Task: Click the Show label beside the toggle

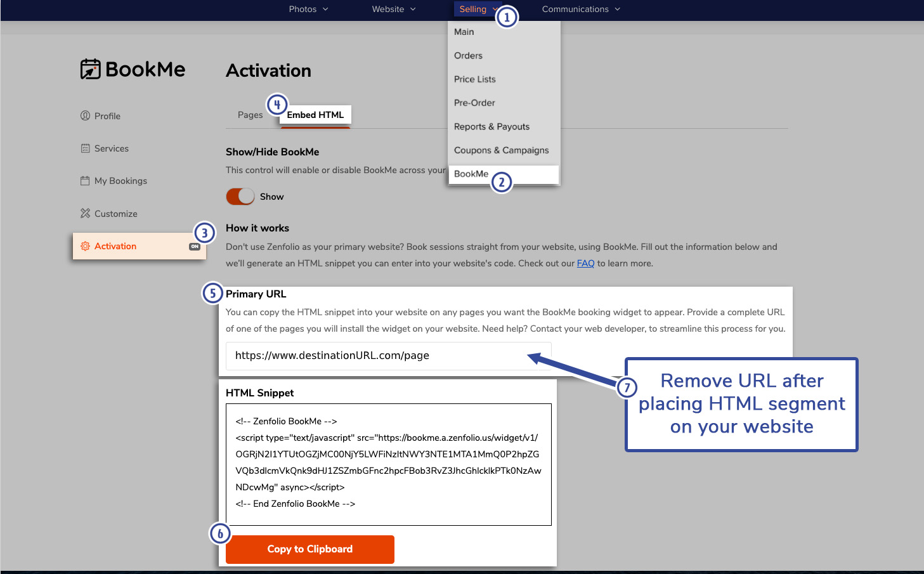Action: [x=272, y=197]
